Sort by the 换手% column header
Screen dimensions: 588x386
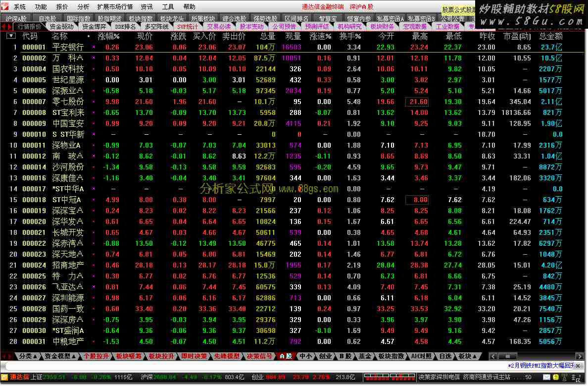click(x=350, y=37)
